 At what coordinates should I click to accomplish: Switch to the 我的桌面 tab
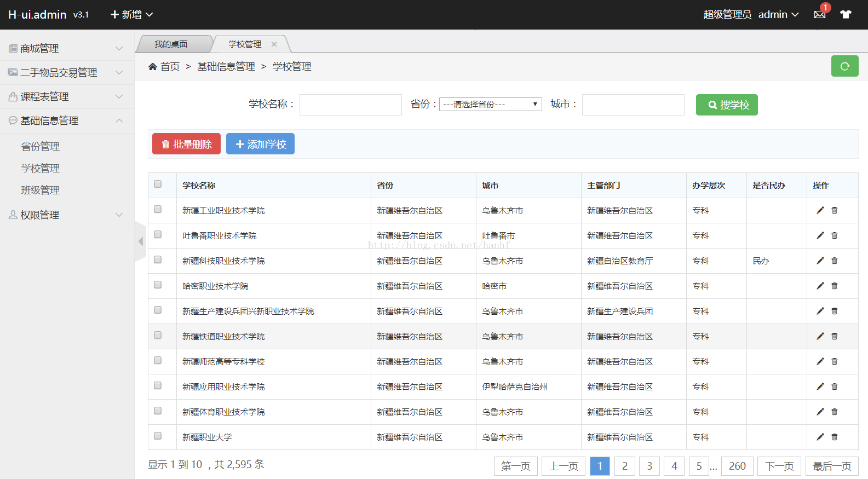click(171, 44)
